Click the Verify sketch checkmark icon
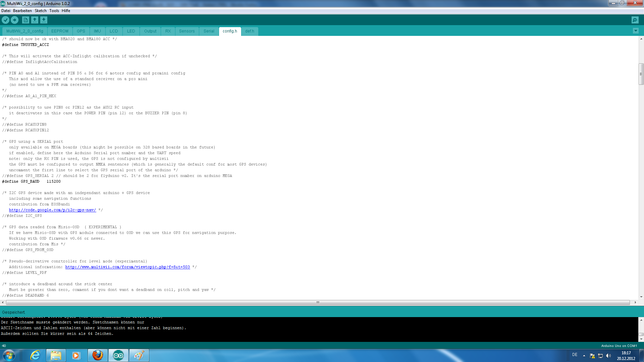Screen dimensions: 644x362 click(5, 20)
